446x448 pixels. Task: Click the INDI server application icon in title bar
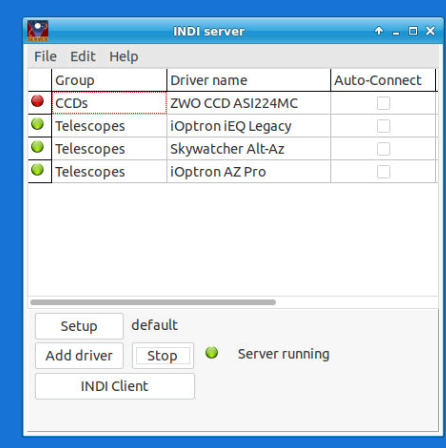pos(38,31)
